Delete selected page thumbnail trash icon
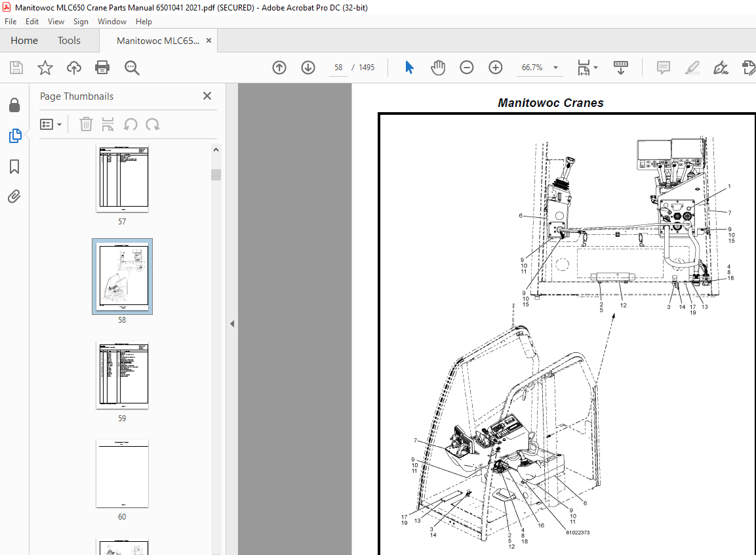The height and width of the screenshot is (555, 756). (x=86, y=125)
